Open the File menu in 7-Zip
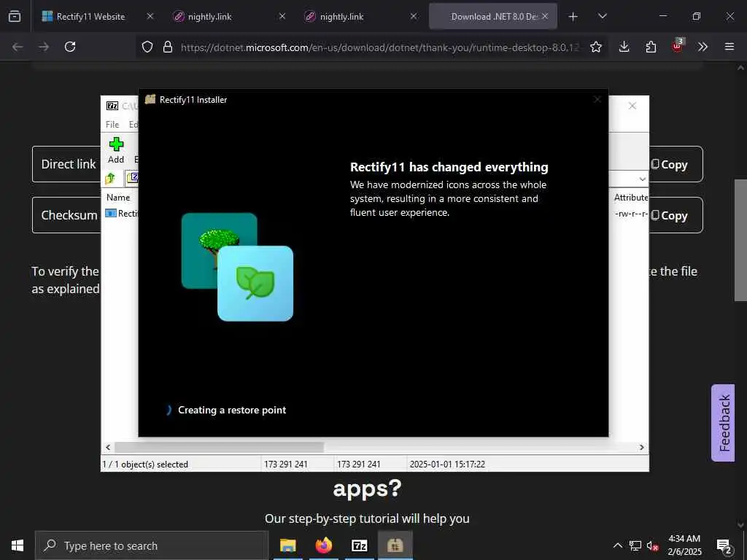This screenshot has height=560, width=747. [112, 124]
